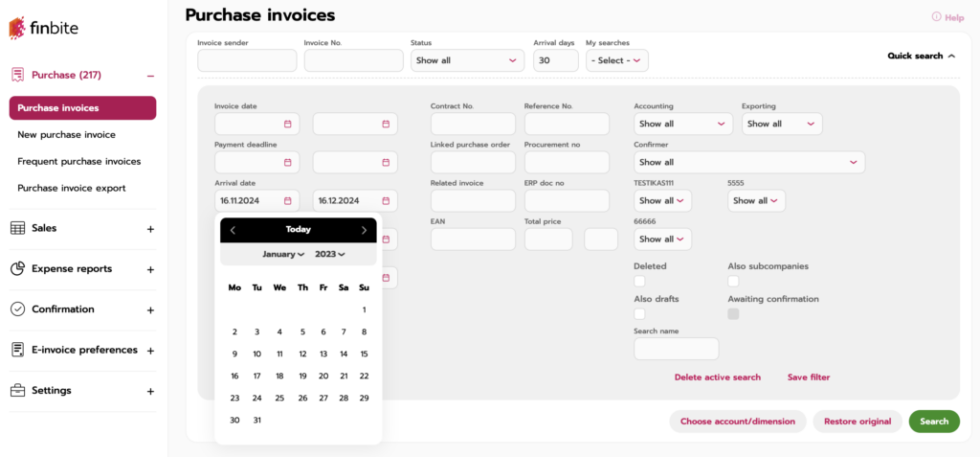980x457 pixels.
Task: Select day 15 in the calendar
Action: [364, 354]
